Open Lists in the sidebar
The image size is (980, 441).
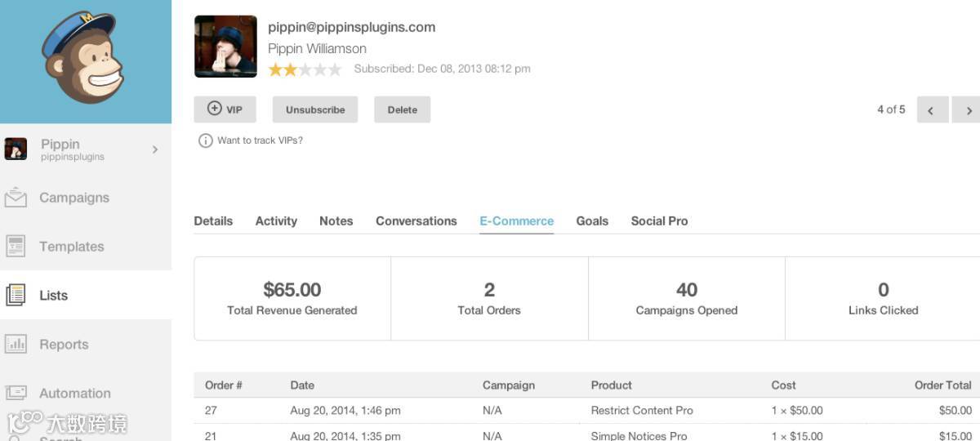(53, 296)
